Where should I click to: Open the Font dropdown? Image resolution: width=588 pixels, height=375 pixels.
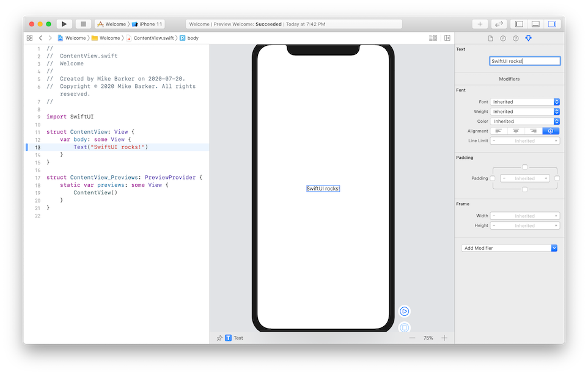[x=524, y=102]
